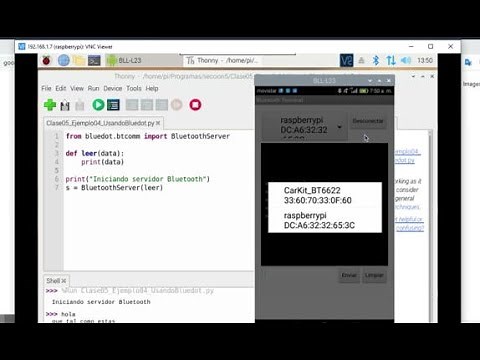Stop the script with red stop icon
This screenshot has width=480, height=360.
click(195, 105)
